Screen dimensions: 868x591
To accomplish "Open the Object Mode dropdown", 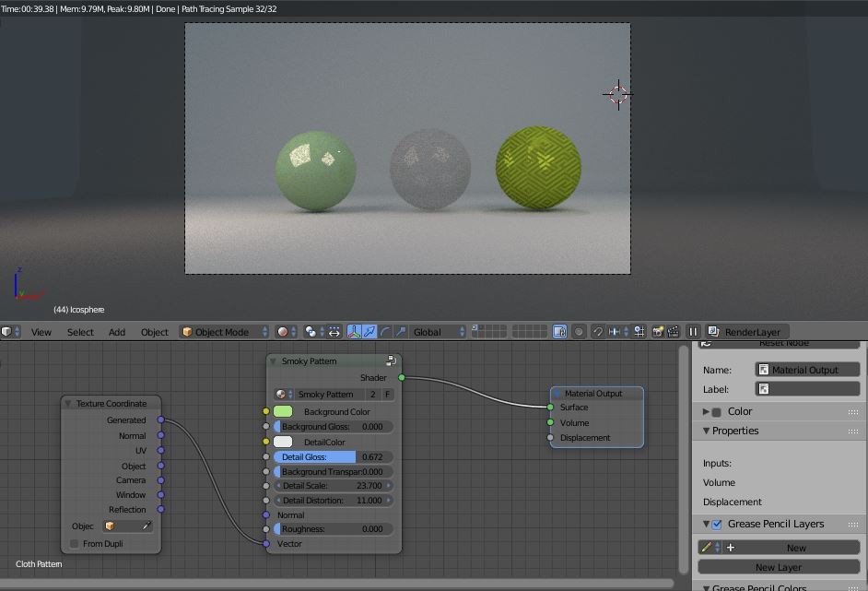I will 223,332.
